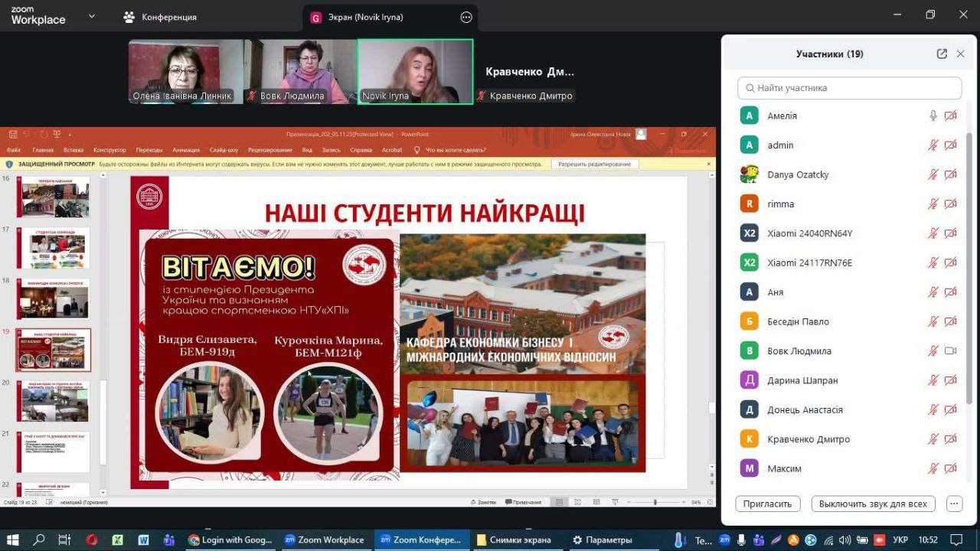Image resolution: width=980 pixels, height=551 pixels.
Task: Mute Амелія's microphone
Action: pos(933,116)
